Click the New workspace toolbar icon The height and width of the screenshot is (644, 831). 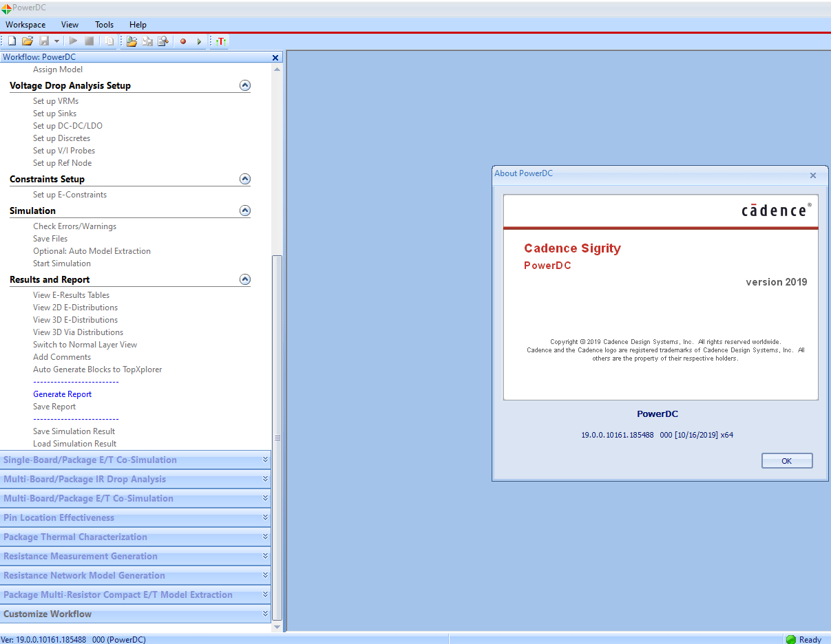coord(12,41)
